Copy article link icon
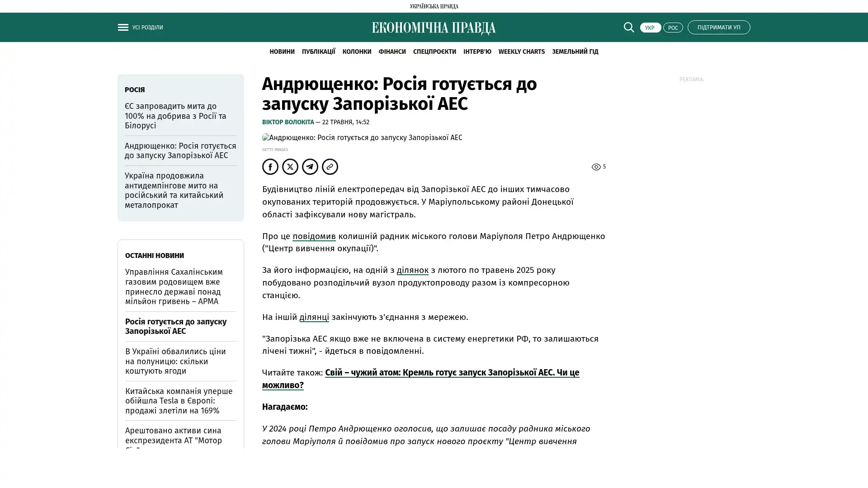This screenshot has height=488, width=868. (x=330, y=167)
